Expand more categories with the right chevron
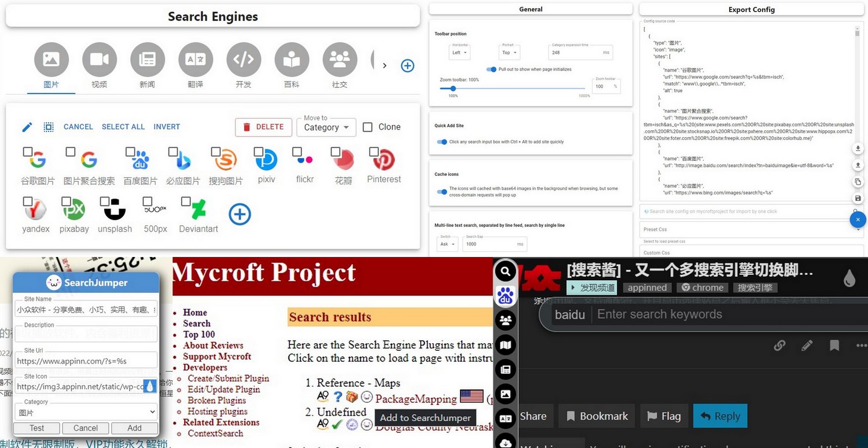The height and width of the screenshot is (448, 868). click(385, 65)
